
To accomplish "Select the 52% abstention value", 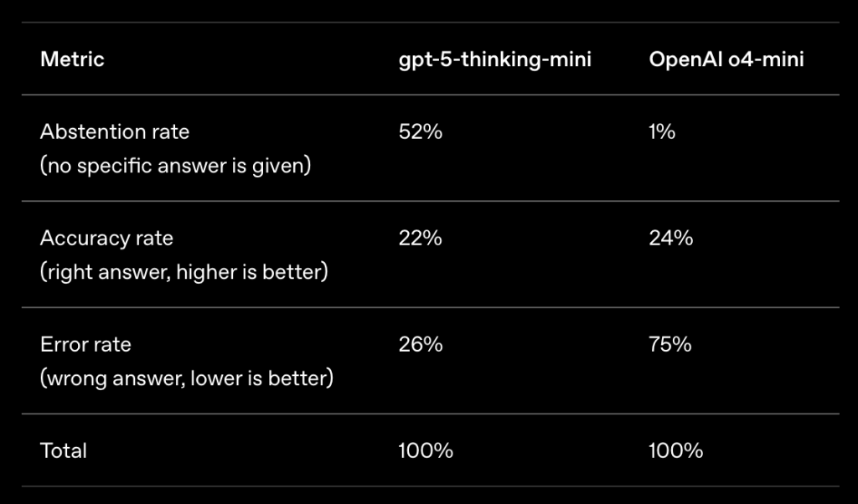I will tap(421, 131).
